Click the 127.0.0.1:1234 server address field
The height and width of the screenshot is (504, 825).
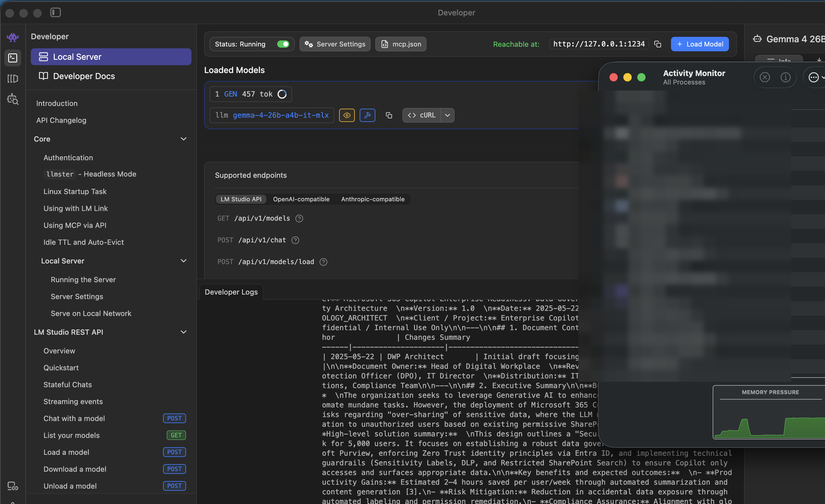pyautogui.click(x=599, y=44)
